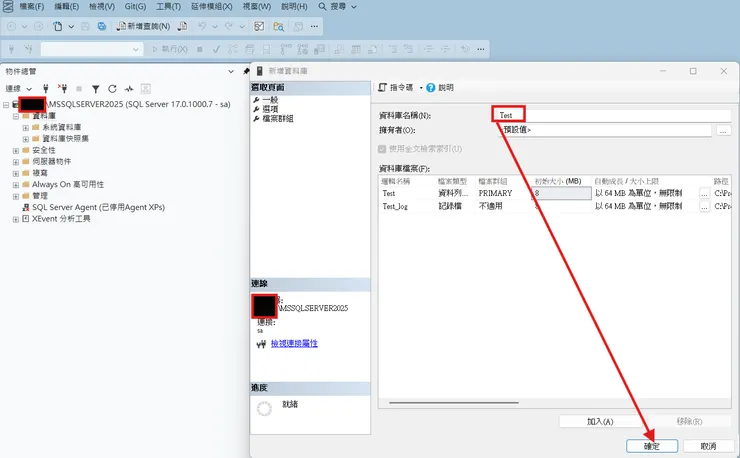Open the 連線 dropdown in Object Explorer
This screenshot has height=458, width=740.
point(18,88)
